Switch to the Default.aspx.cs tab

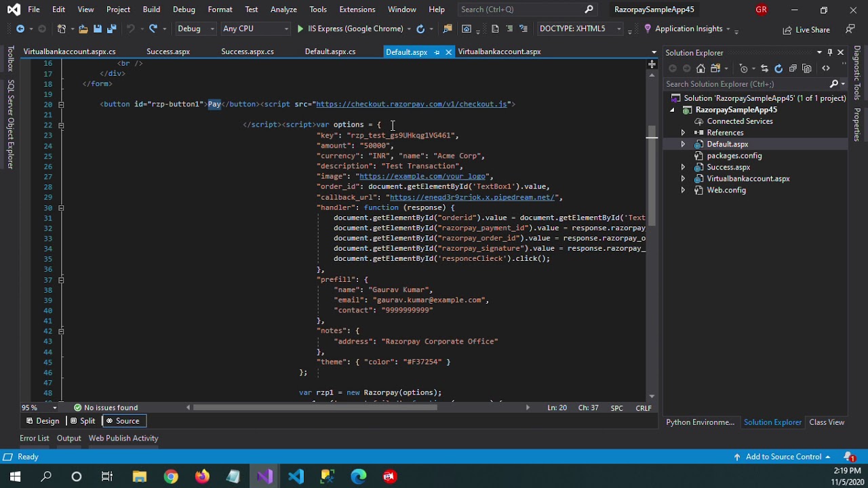[x=330, y=52]
